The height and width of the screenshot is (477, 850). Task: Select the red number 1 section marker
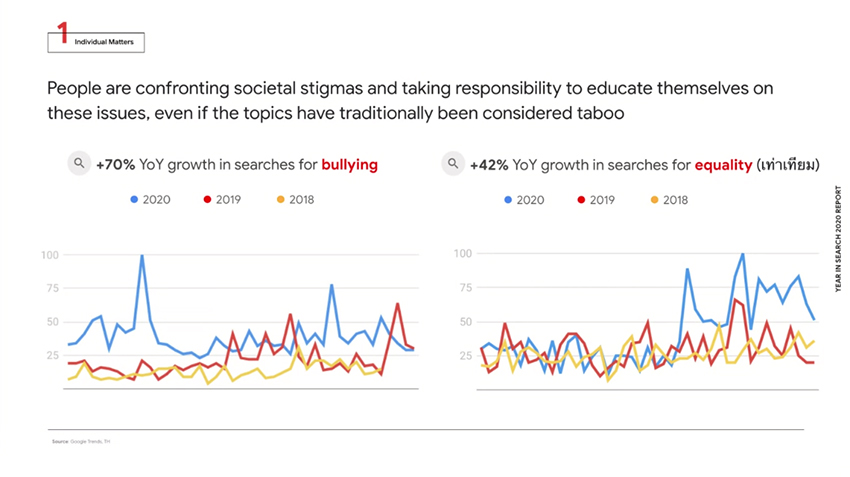63,34
